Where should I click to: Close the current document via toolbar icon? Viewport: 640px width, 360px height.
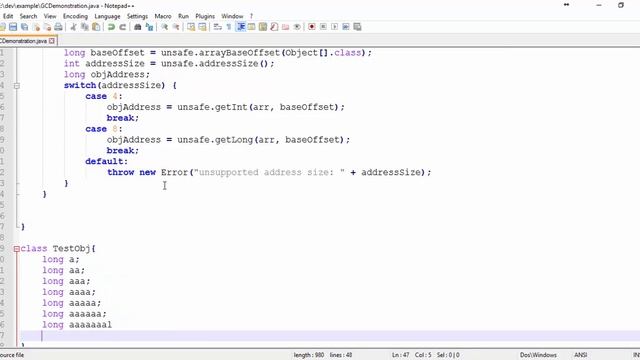coord(36,27)
